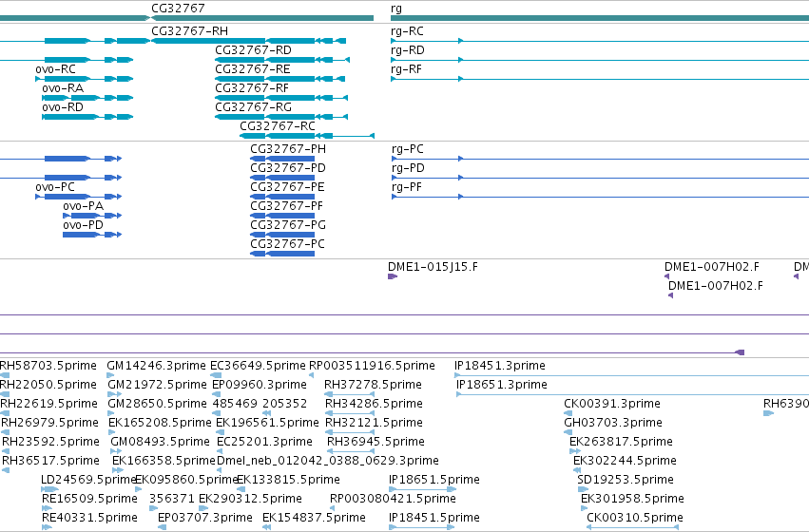Click the CG32767-RC transcript label
This screenshot has height=532, width=809.
pos(278,126)
